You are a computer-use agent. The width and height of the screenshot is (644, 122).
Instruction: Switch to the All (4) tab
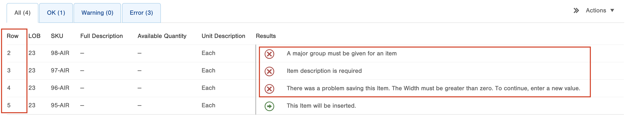coord(22,13)
